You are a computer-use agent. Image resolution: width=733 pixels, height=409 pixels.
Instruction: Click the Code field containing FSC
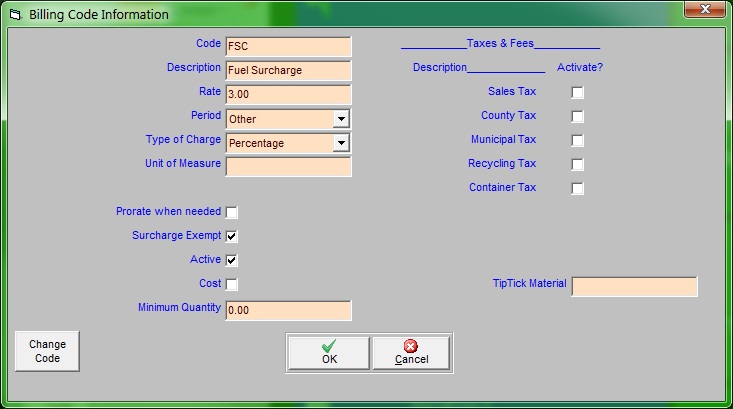point(288,46)
